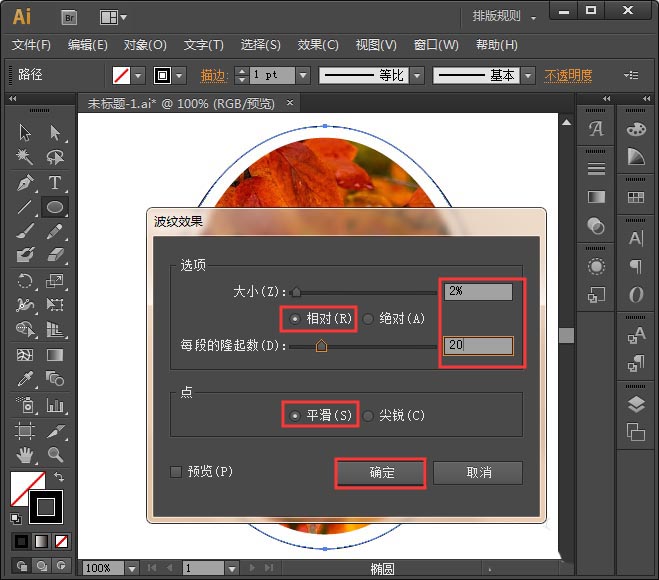
Task: Set fill mode to Gradient
Action: pos(41,541)
